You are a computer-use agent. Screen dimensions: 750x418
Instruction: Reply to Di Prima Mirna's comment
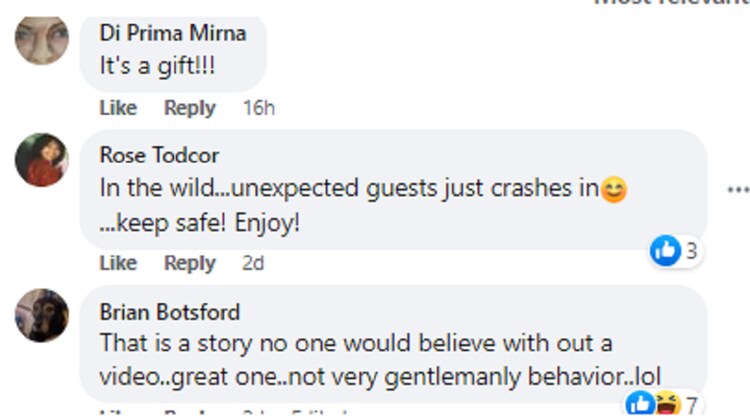[189, 107]
